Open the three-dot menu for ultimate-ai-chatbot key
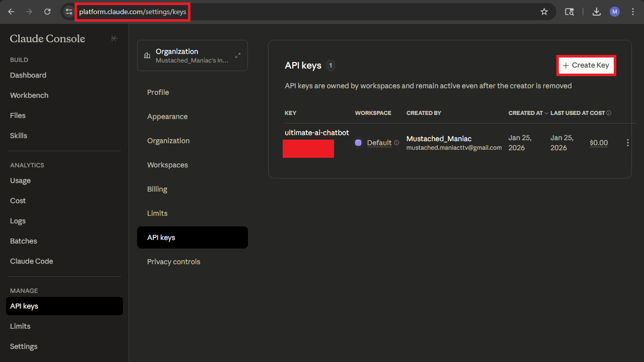This screenshot has height=362, width=644. pos(627,143)
